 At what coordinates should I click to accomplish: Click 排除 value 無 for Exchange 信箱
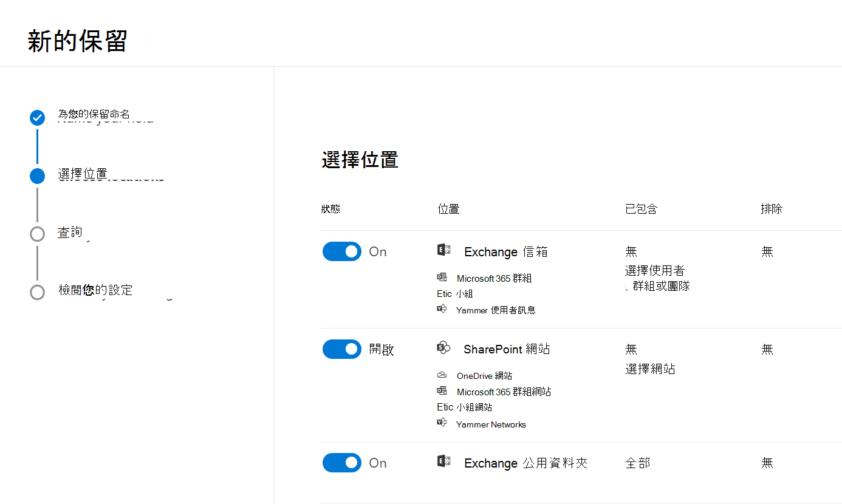[767, 251]
